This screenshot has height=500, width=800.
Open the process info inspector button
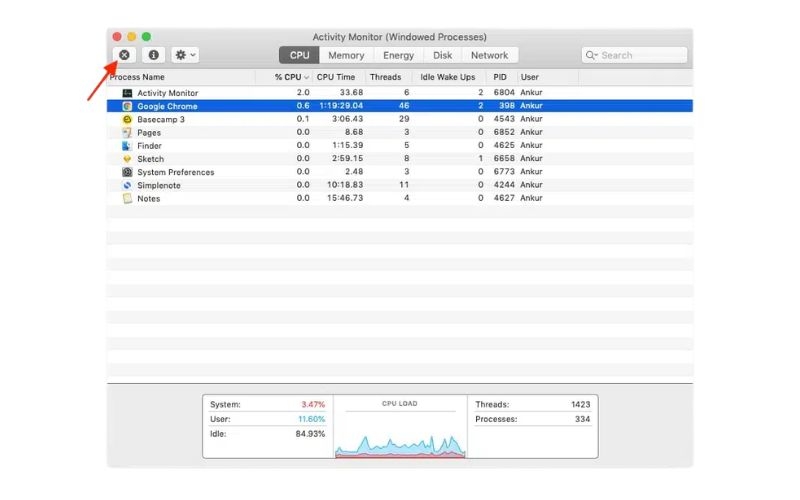coord(153,55)
